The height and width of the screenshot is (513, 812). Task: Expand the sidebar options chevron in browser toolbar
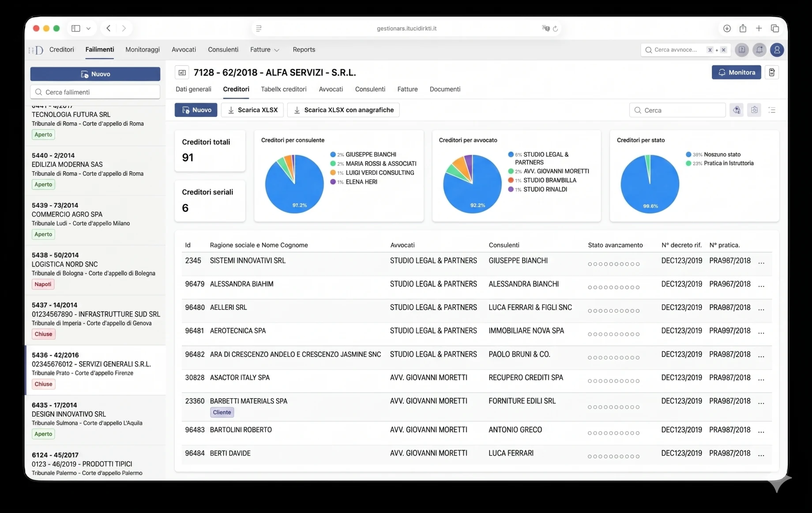click(x=89, y=28)
